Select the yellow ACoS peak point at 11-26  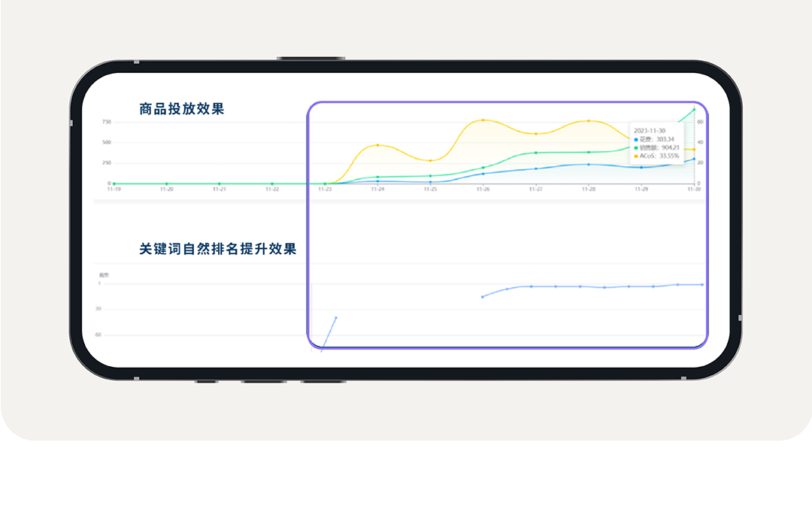483,120
